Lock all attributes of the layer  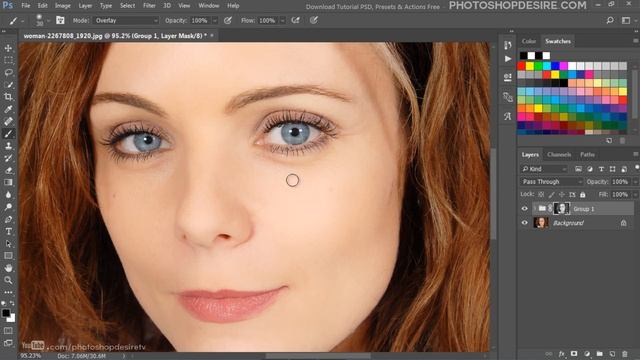583,195
